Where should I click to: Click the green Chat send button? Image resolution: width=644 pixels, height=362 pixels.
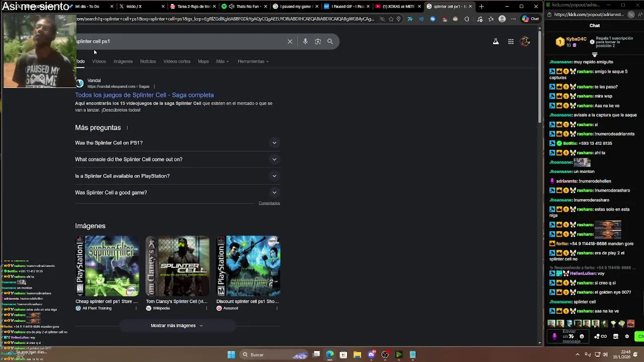[x=640, y=336]
